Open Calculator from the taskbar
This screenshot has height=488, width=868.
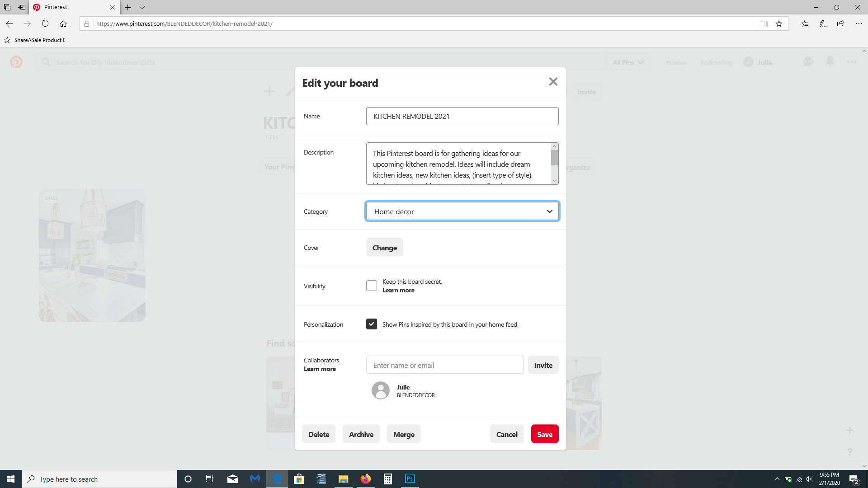[387, 479]
